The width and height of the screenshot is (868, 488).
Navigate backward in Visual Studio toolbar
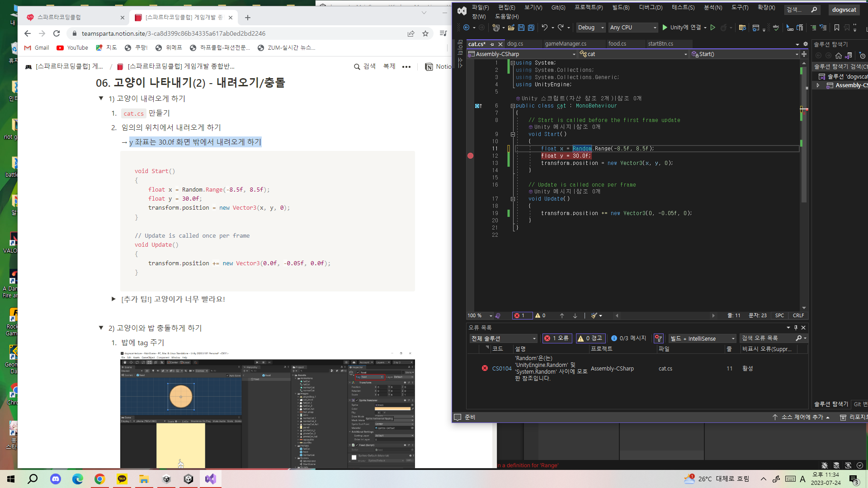click(466, 28)
